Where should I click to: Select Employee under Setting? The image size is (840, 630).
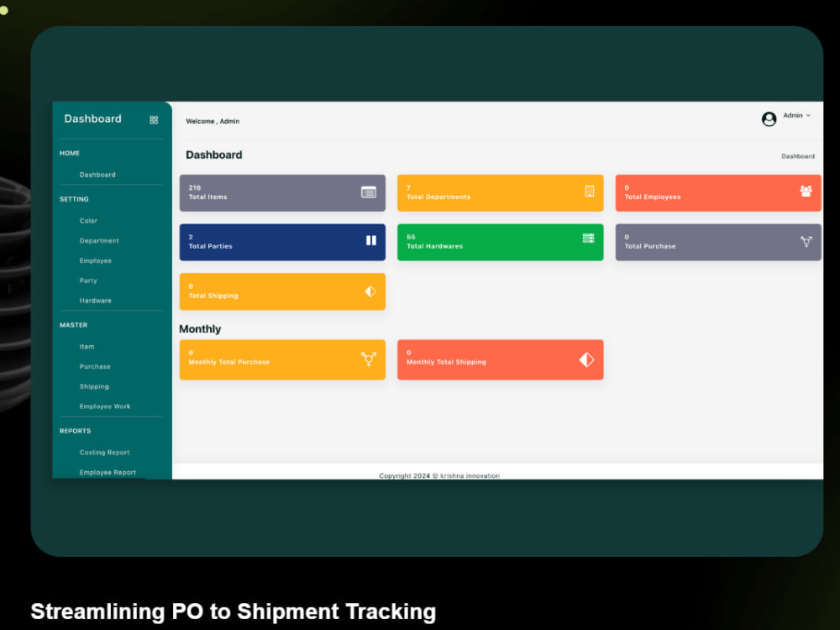96,260
